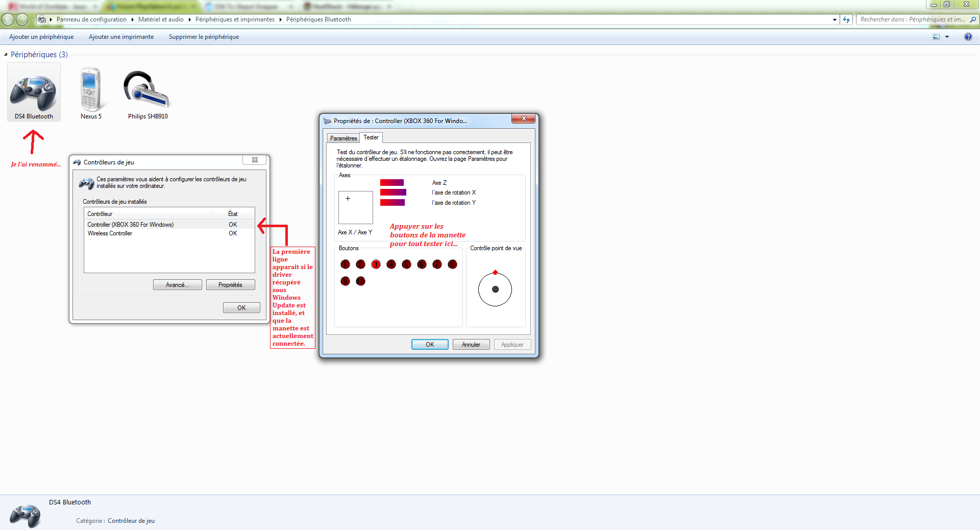980x531 pixels.
Task: Expand arrow after Matériel et audio
Action: tap(189, 19)
